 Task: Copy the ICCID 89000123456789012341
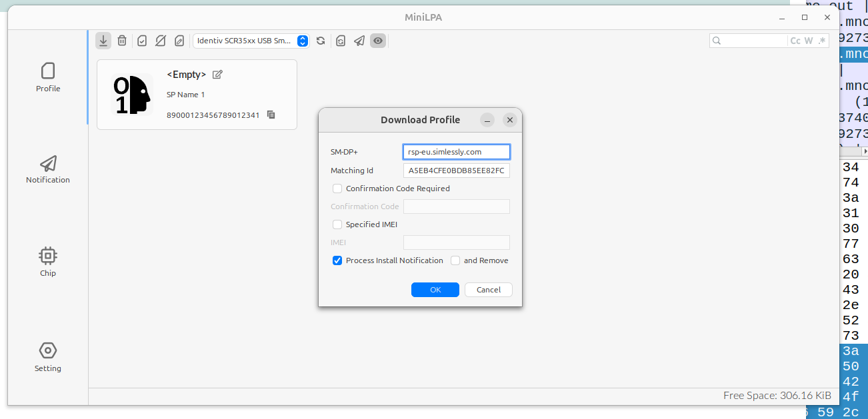pyautogui.click(x=271, y=115)
